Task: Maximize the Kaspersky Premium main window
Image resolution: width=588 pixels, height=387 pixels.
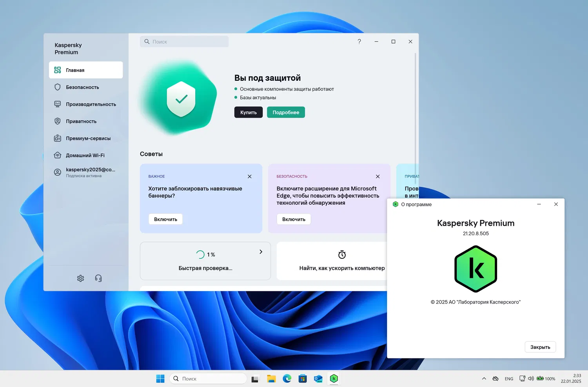Action: 393,42
